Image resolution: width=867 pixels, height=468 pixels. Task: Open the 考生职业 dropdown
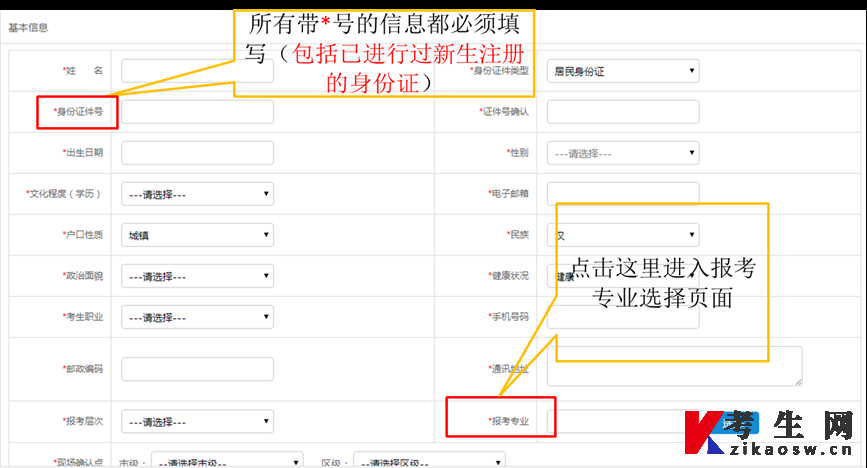pos(197,317)
